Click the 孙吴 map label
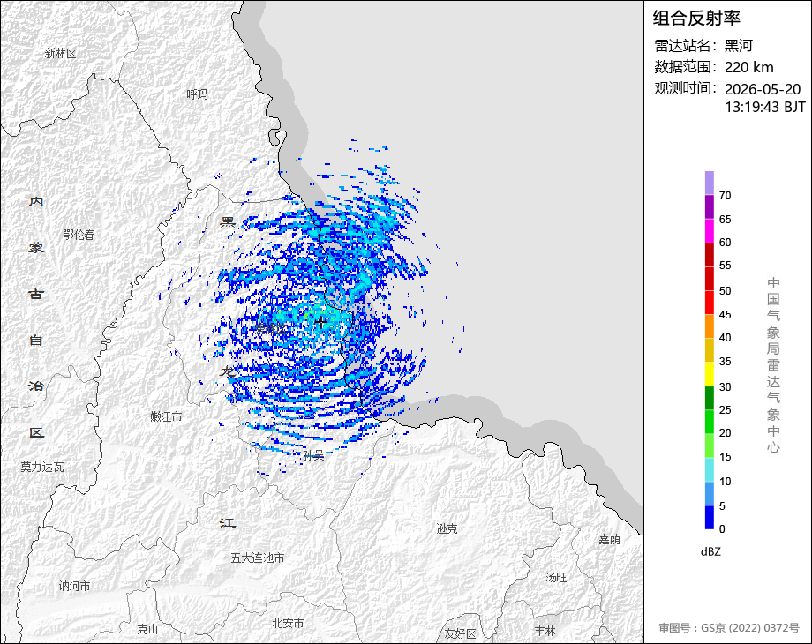Screen dimensions: 812x644 click(314, 455)
